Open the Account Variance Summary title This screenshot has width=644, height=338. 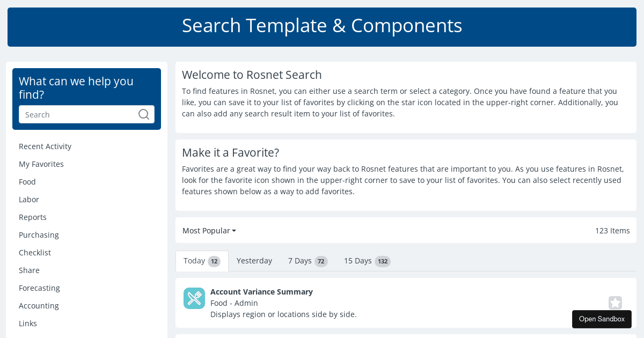[261, 292]
